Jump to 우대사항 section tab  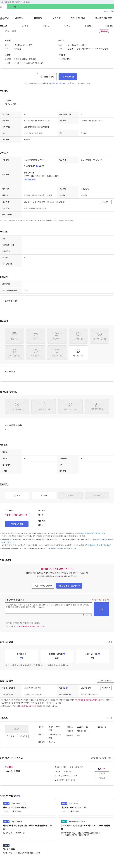(x=46, y=26)
